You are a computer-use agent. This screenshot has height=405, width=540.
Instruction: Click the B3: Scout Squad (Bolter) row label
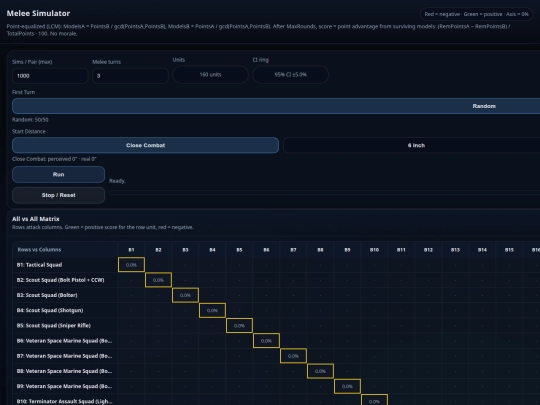(47, 295)
